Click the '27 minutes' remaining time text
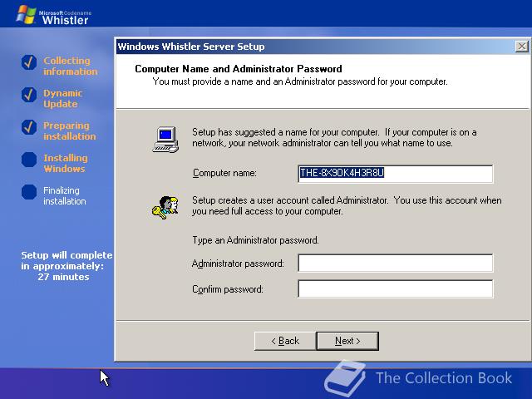Viewport: 532px width, 399px height. tap(63, 277)
